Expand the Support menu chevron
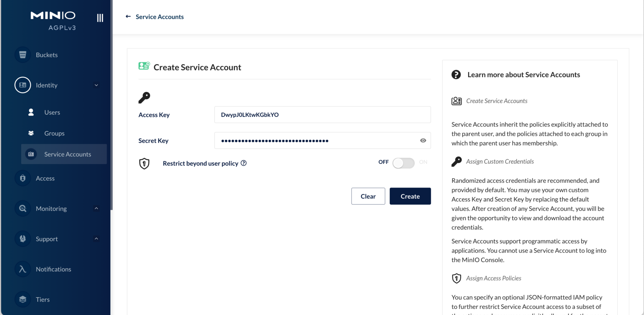Image resolution: width=644 pixels, height=315 pixels. 96,239
